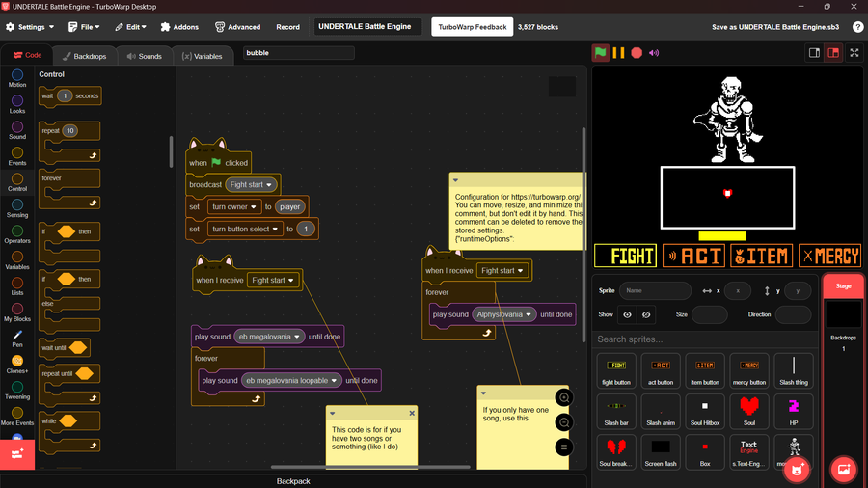Open turn button select variable dropdown
The image size is (868, 488).
point(245,230)
